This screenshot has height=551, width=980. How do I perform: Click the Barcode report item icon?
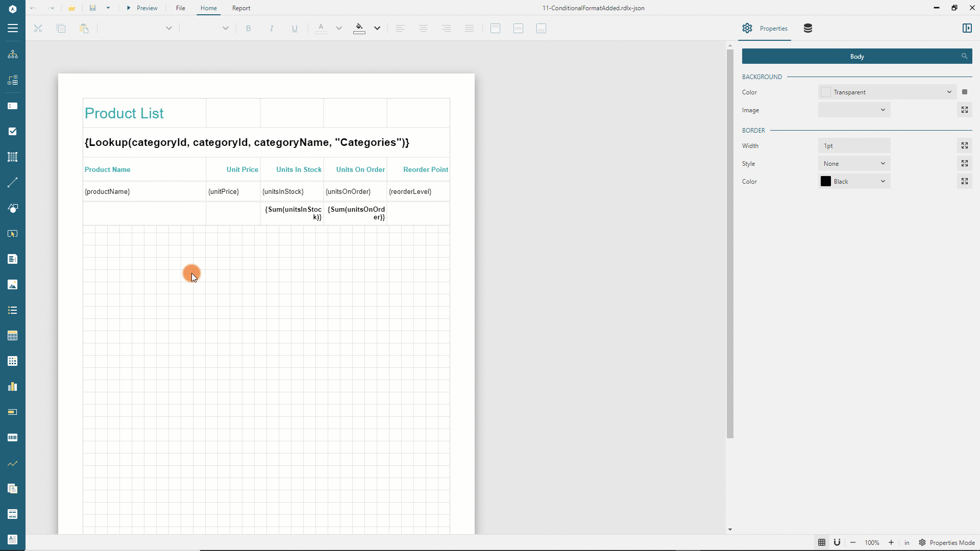coord(13,438)
